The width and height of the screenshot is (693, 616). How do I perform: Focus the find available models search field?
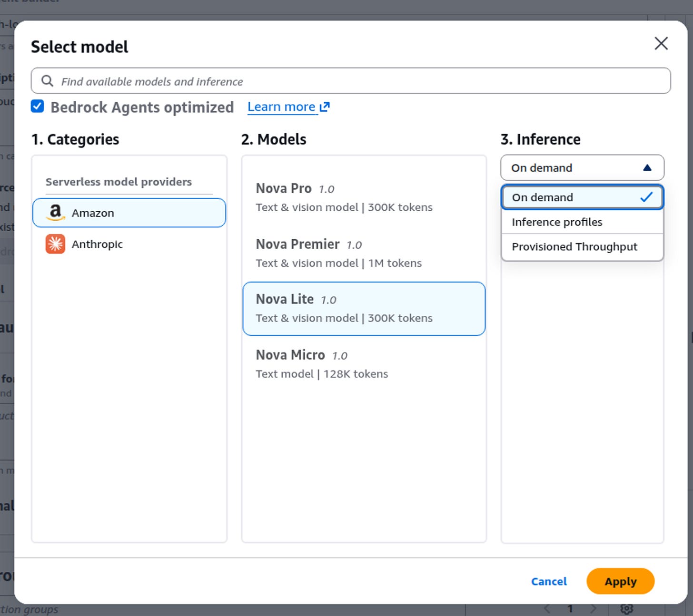coord(351,81)
